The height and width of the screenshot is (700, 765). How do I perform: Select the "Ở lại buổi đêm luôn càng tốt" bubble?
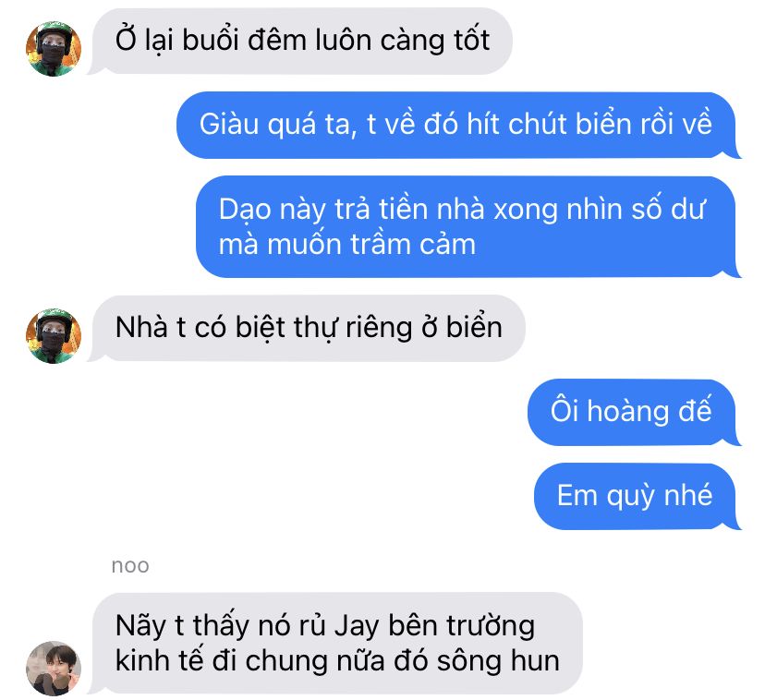tap(300, 41)
